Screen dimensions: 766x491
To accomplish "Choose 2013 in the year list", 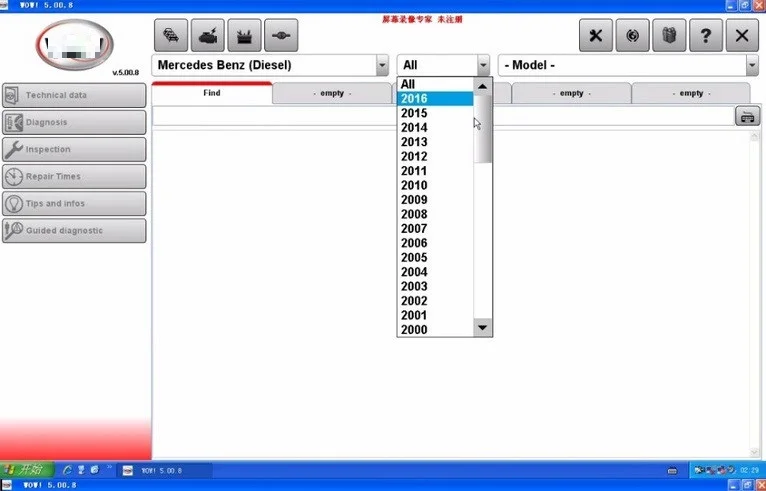I will [435, 142].
